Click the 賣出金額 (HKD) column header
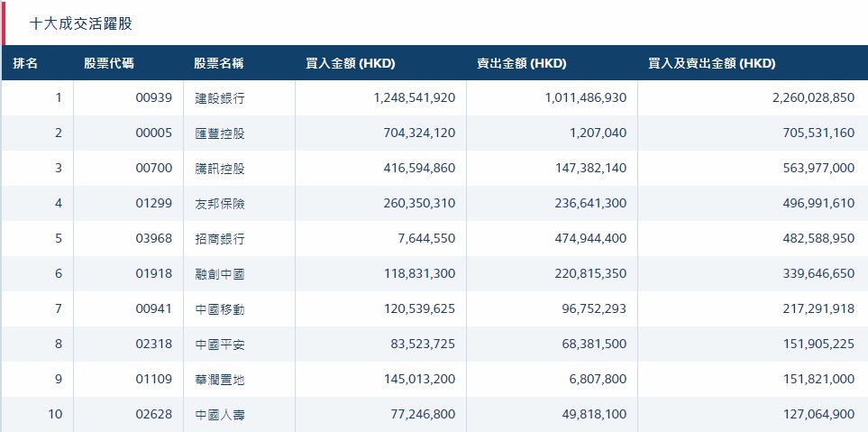The height and width of the screenshot is (432, 868). pyautogui.click(x=522, y=63)
